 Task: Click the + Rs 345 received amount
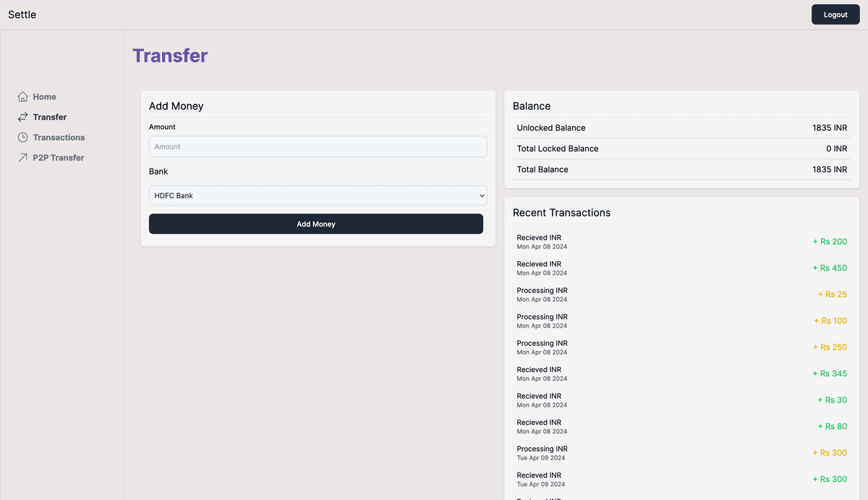point(830,373)
